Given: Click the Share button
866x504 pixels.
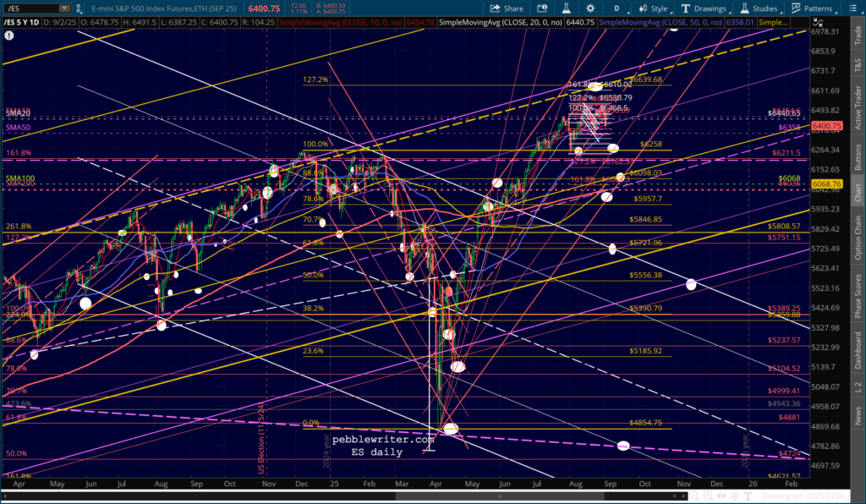Looking at the screenshot, I should pyautogui.click(x=507, y=8).
